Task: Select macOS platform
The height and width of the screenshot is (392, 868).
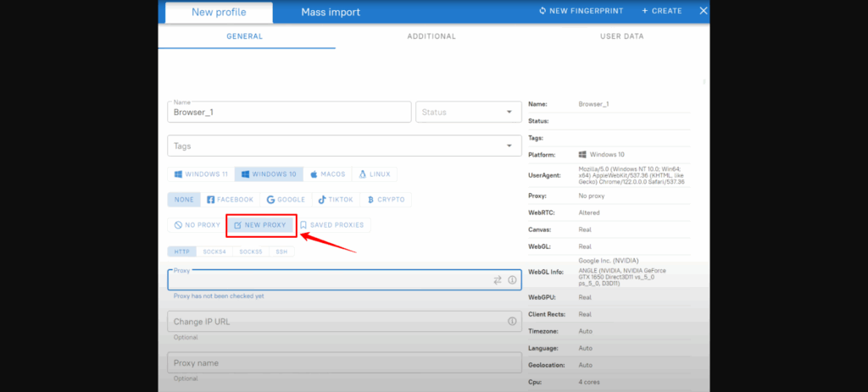Action: coord(328,174)
